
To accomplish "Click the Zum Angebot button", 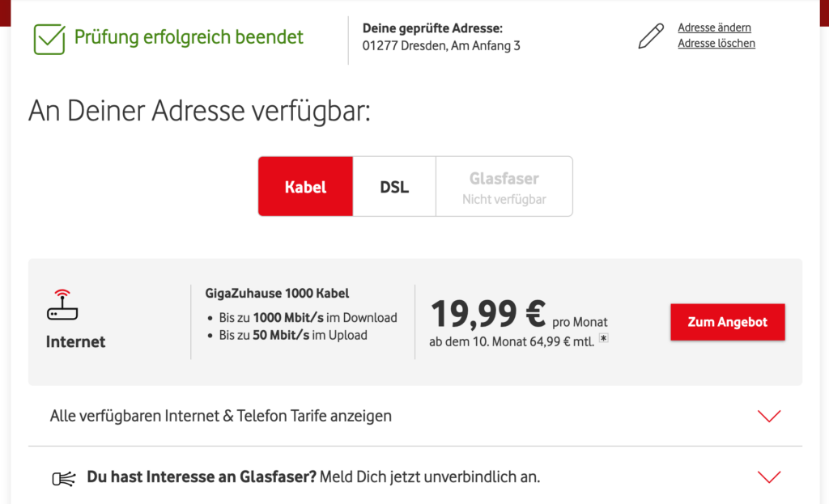I will tap(727, 321).
